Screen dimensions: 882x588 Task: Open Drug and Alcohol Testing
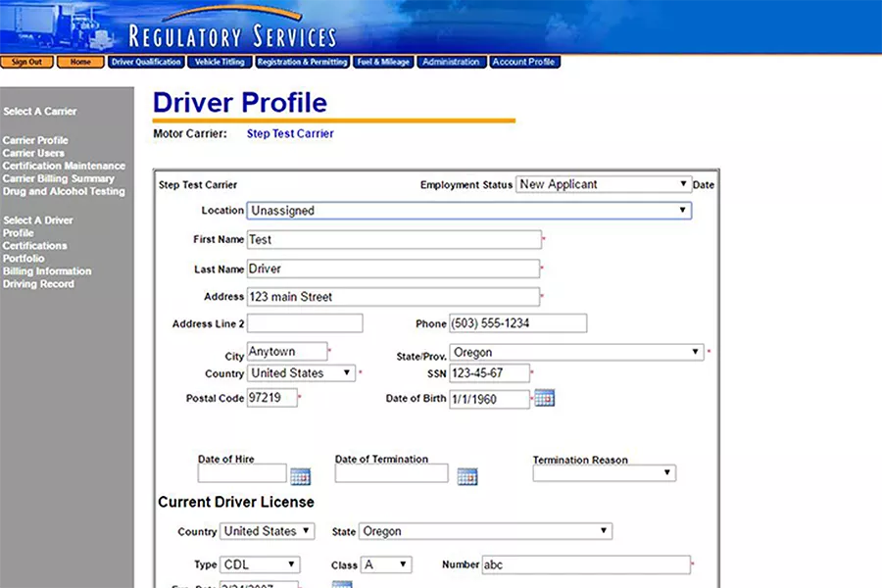[64, 191]
